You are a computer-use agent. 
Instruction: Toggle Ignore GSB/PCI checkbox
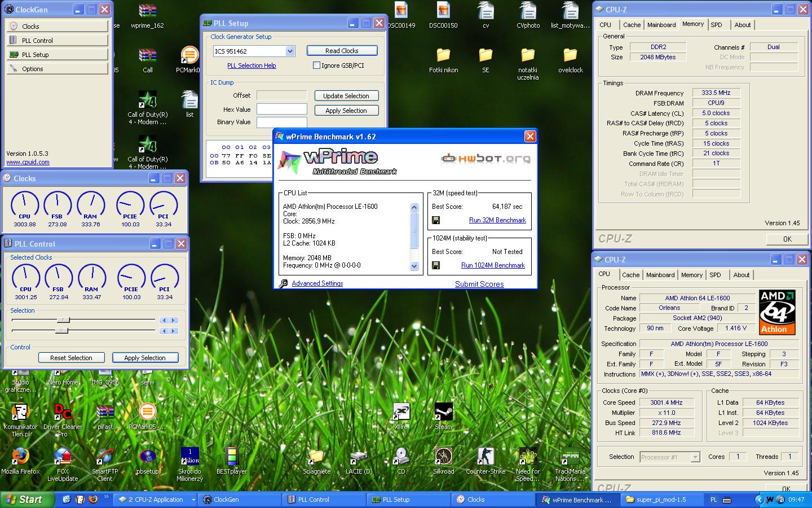point(316,65)
